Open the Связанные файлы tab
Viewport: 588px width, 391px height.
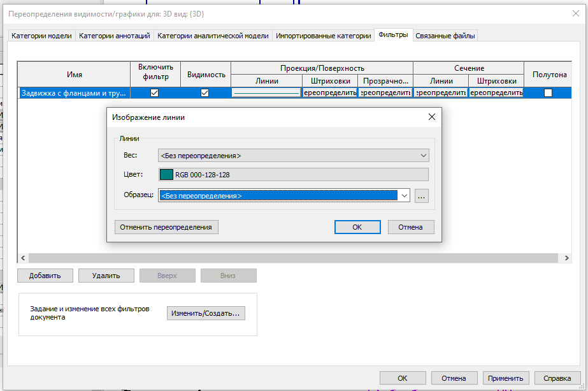click(x=445, y=36)
